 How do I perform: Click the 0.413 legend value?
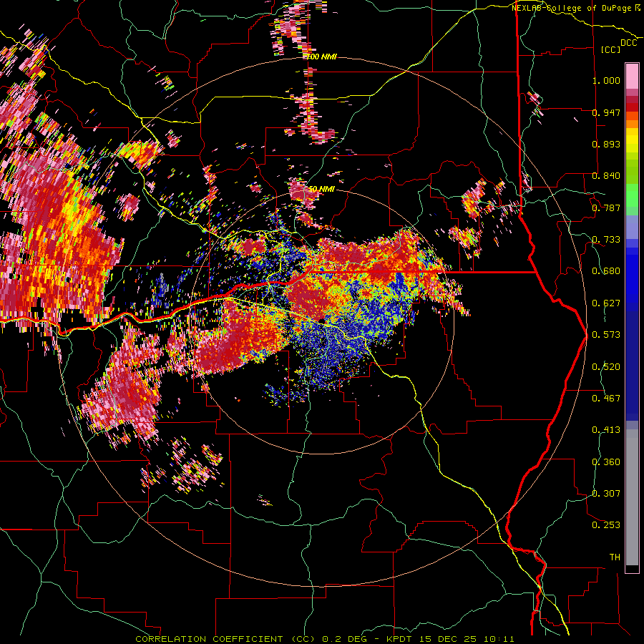pos(606,430)
